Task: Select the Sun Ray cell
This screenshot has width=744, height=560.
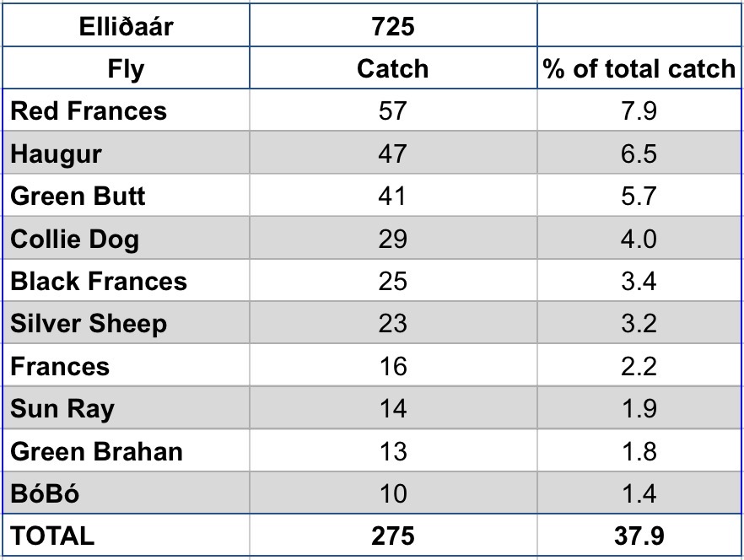Action: 62,409
